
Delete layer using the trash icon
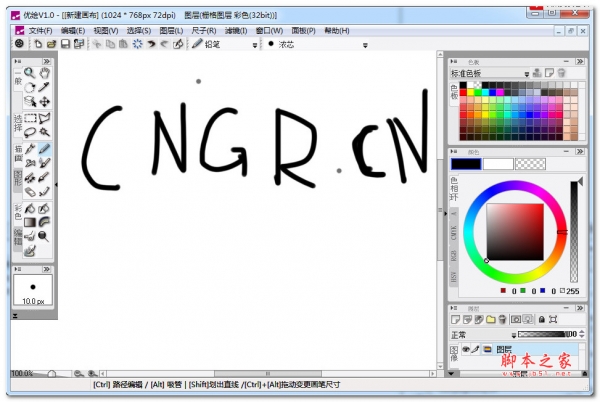pos(503,319)
